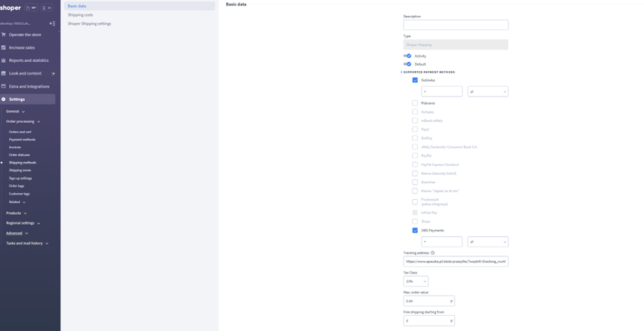Open the Tax Class 23% dropdown

point(416,281)
